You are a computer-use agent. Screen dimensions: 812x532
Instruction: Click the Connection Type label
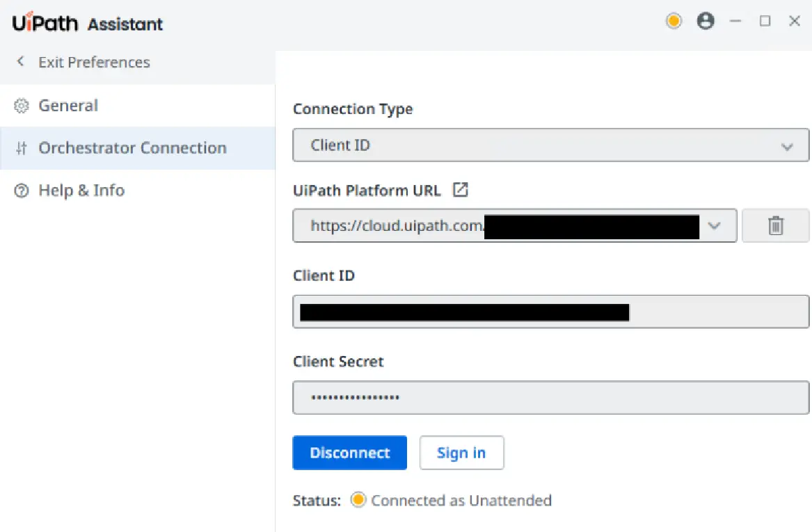[x=353, y=109]
